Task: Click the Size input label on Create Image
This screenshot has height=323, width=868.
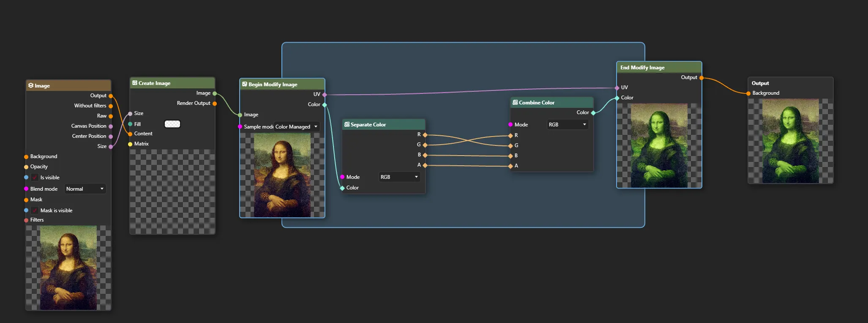Action: pyautogui.click(x=139, y=113)
